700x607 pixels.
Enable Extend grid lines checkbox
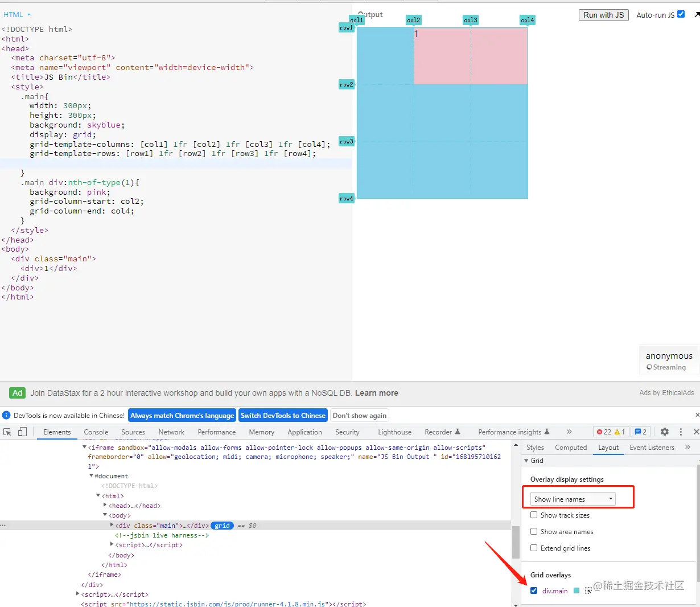pos(534,548)
